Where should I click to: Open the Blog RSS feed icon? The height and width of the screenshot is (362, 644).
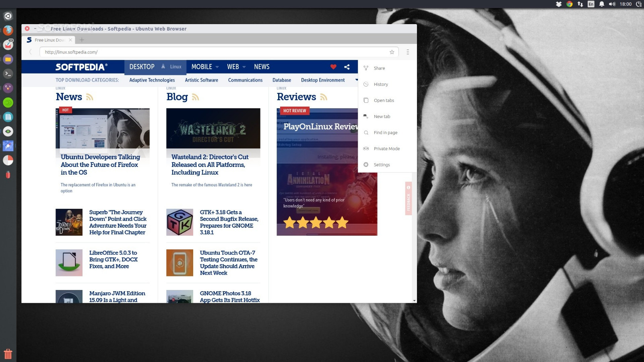[x=196, y=97]
